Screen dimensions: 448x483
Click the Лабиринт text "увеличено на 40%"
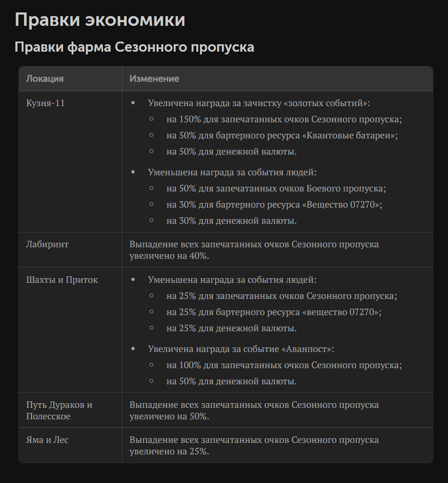coord(169,256)
